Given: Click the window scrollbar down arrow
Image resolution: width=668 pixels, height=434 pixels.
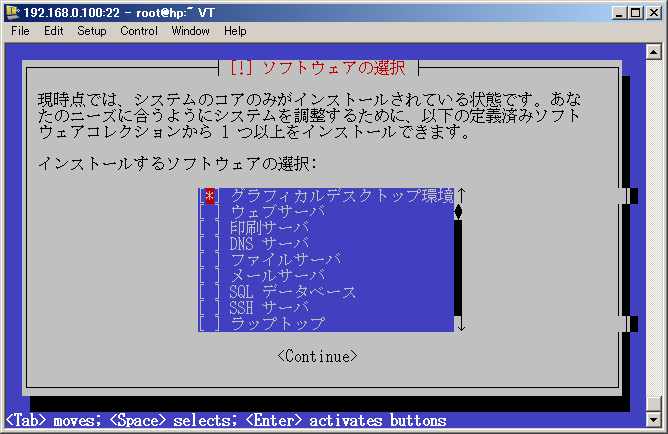Looking at the screenshot, I should (654, 420).
